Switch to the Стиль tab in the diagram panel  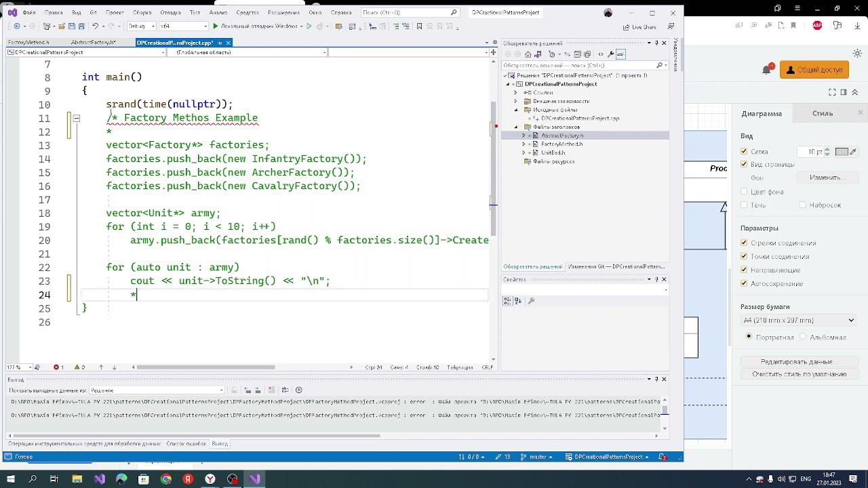point(823,113)
